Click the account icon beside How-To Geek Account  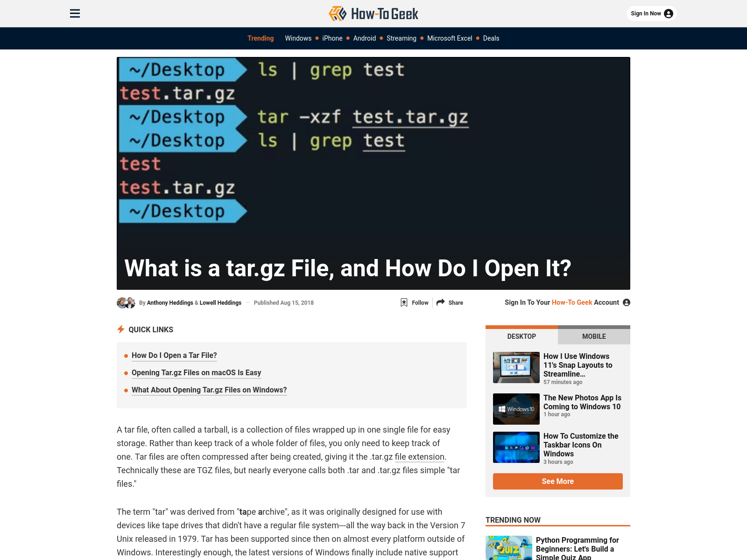pos(627,302)
